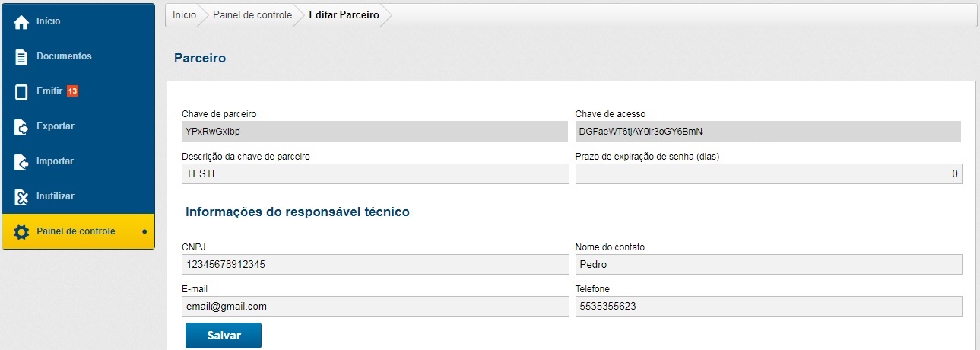Screen dimensions: 980x350
Task: Edit the Nome do contato field
Action: 768,264
